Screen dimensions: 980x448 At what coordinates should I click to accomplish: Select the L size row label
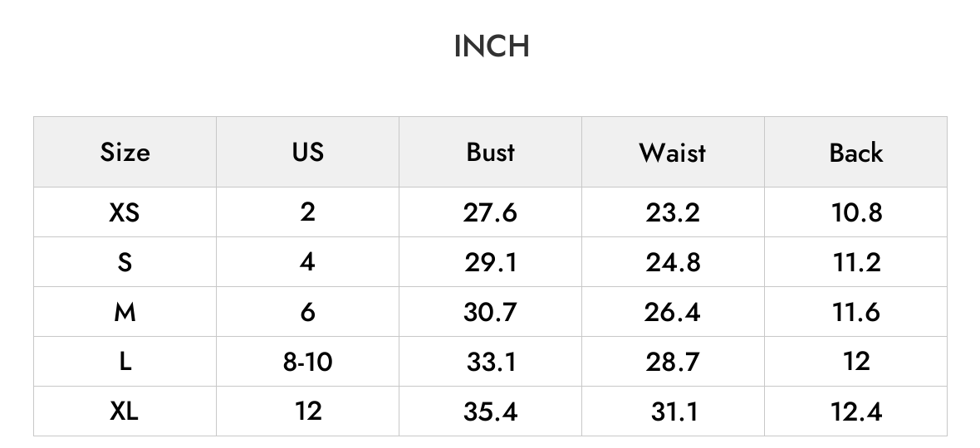coord(125,361)
